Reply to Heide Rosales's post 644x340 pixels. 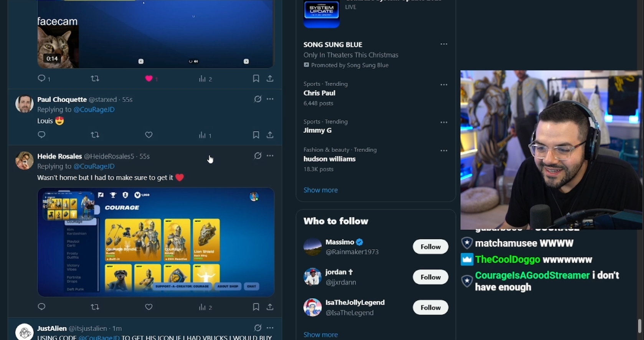42,307
